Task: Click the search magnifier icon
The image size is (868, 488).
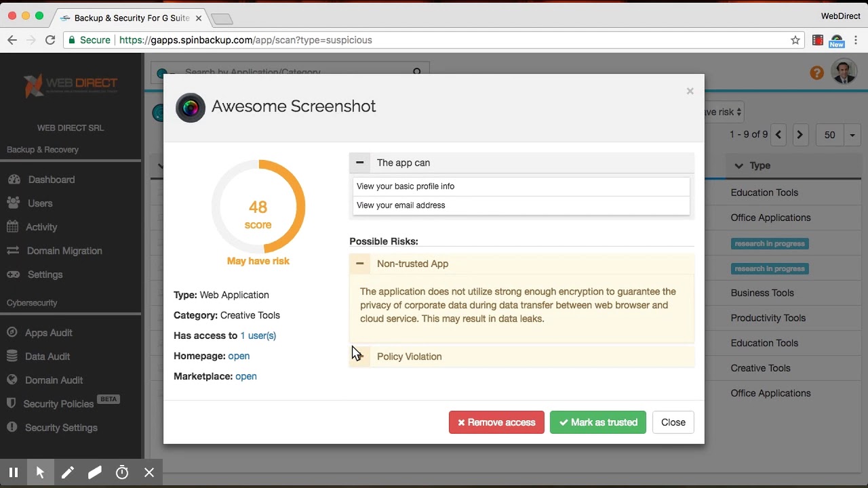Action: [x=417, y=72]
